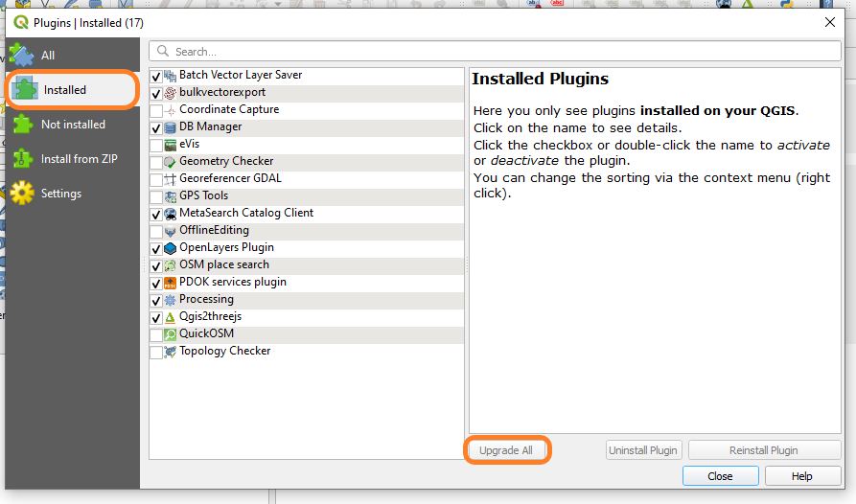
Task: Uncheck the Processing plugin checkbox
Action: (156, 301)
